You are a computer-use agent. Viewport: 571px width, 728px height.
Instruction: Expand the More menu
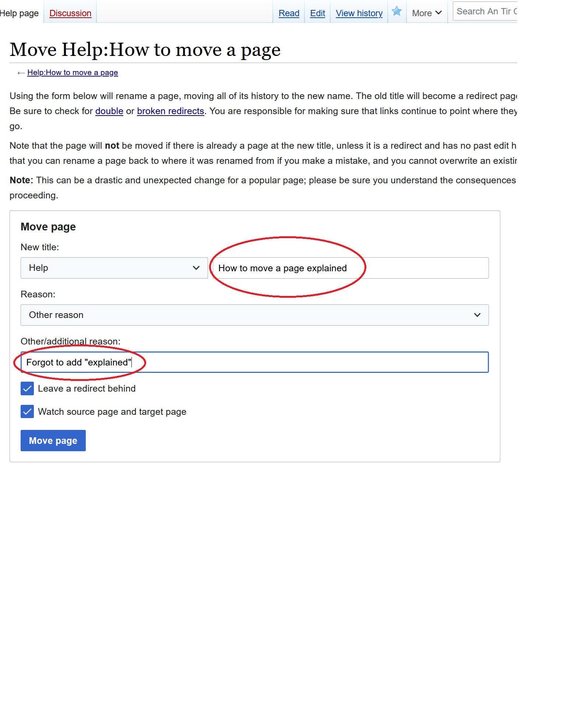pos(427,13)
